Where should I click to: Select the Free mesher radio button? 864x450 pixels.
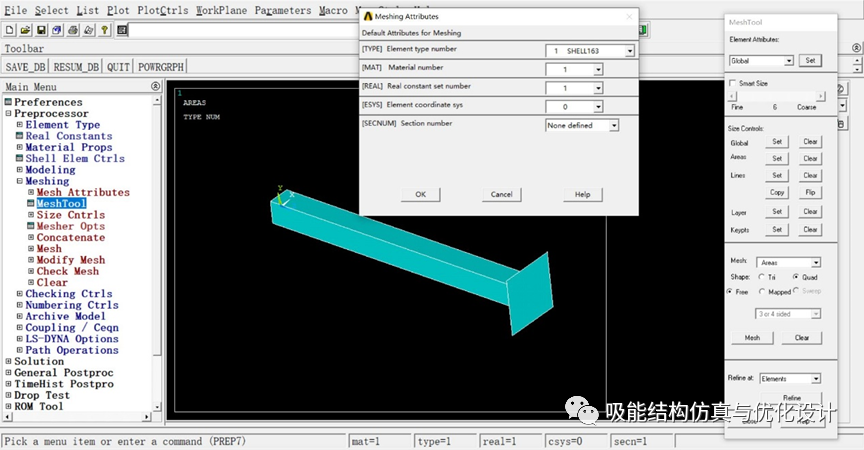point(730,291)
